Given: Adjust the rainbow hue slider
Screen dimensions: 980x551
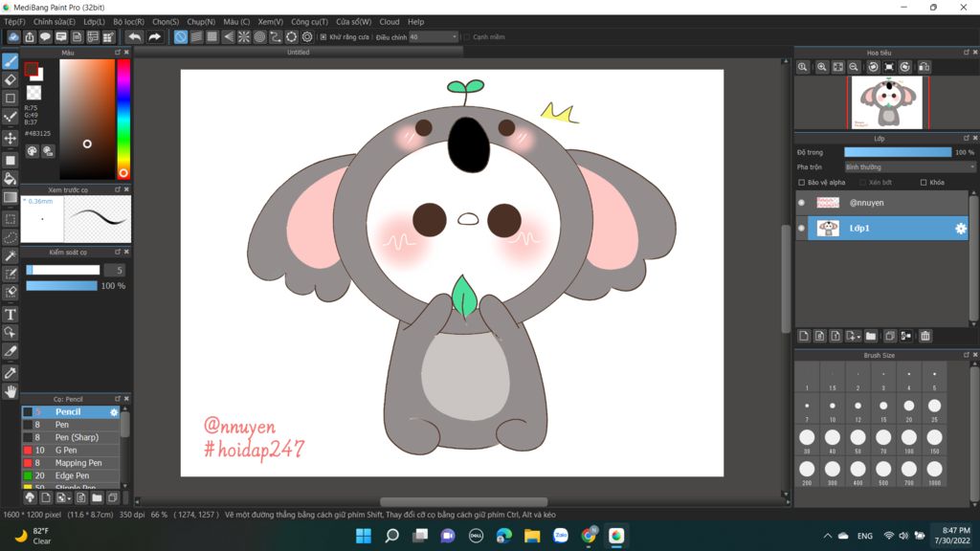Looking at the screenshot, I should pos(123,119).
